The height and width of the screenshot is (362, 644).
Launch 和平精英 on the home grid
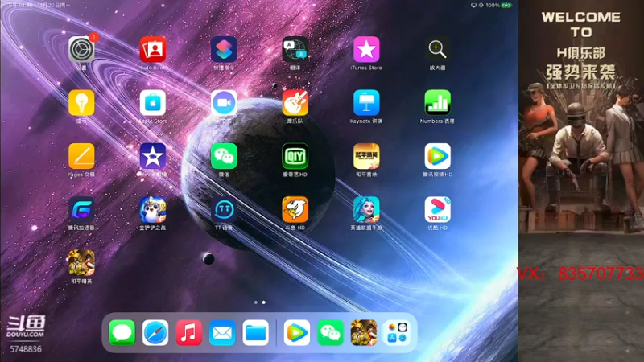pyautogui.click(x=81, y=263)
